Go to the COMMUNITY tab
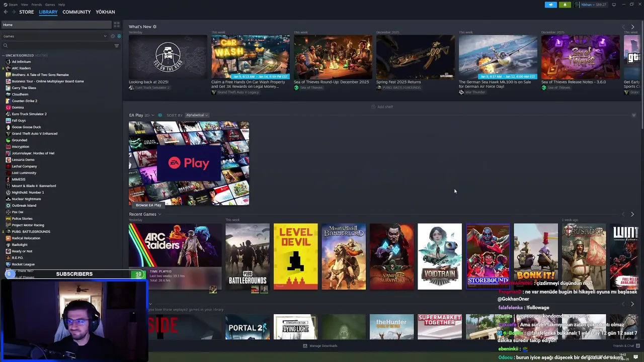 coord(76,12)
